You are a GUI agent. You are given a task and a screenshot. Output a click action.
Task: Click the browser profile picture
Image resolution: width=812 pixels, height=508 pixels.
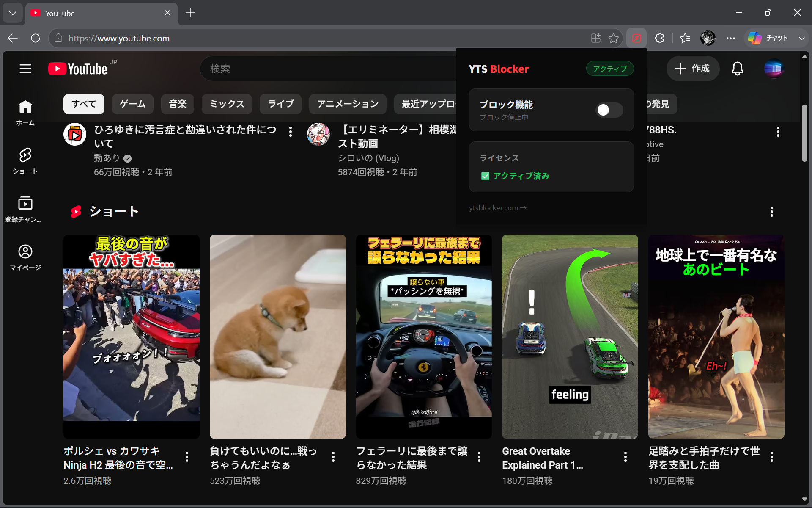point(708,38)
